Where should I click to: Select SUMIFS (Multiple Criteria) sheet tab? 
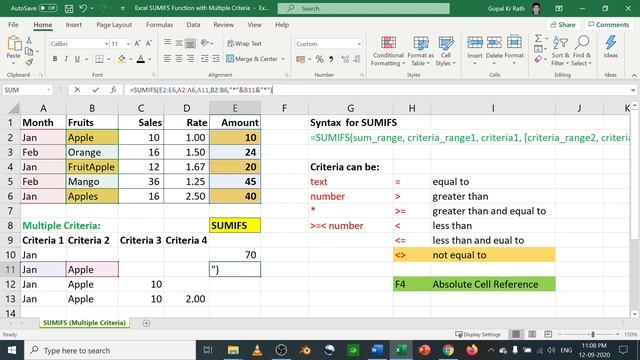[84, 322]
